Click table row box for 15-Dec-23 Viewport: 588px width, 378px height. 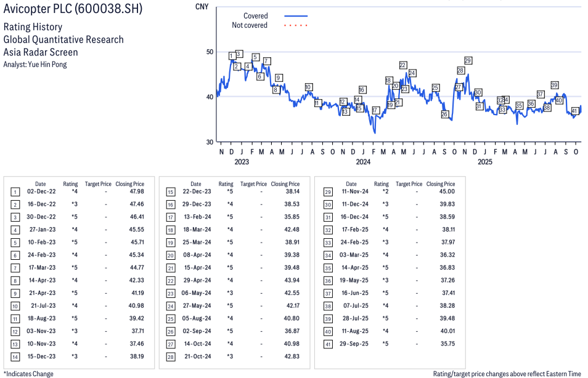click(x=15, y=356)
